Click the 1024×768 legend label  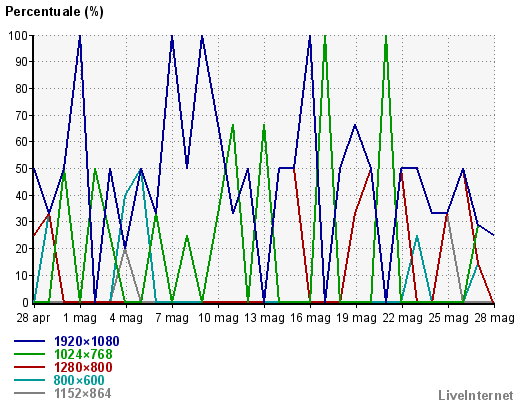(83, 354)
